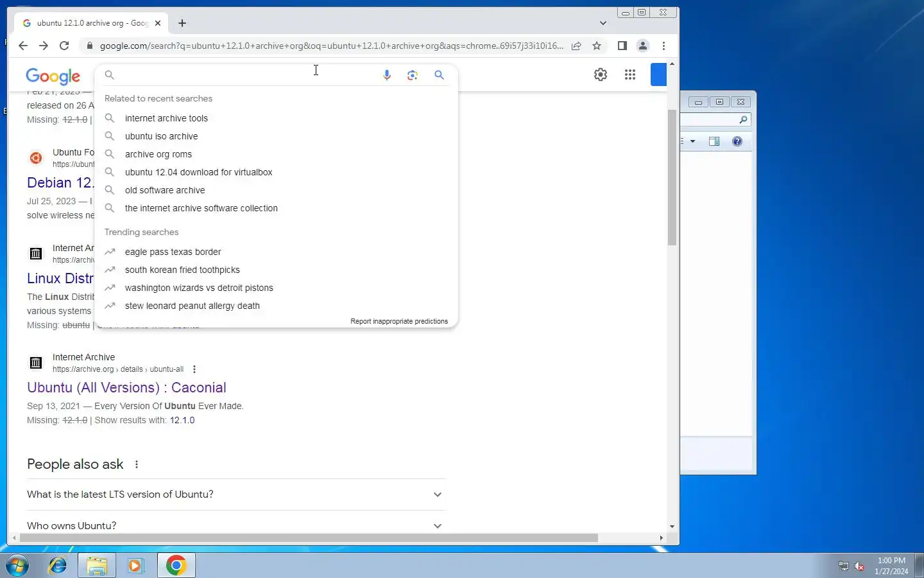Bookmark this page with the star icon
The height and width of the screenshot is (578, 924).
point(597,46)
